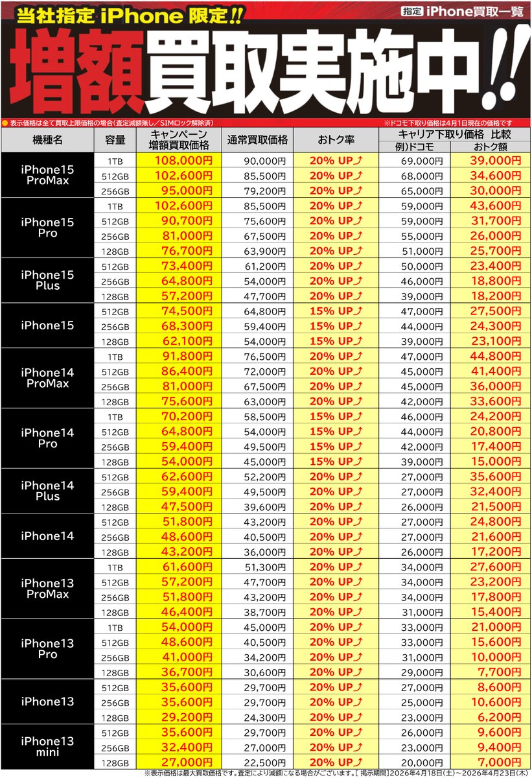Click the 76,700円 campaign price

[x=187, y=250]
